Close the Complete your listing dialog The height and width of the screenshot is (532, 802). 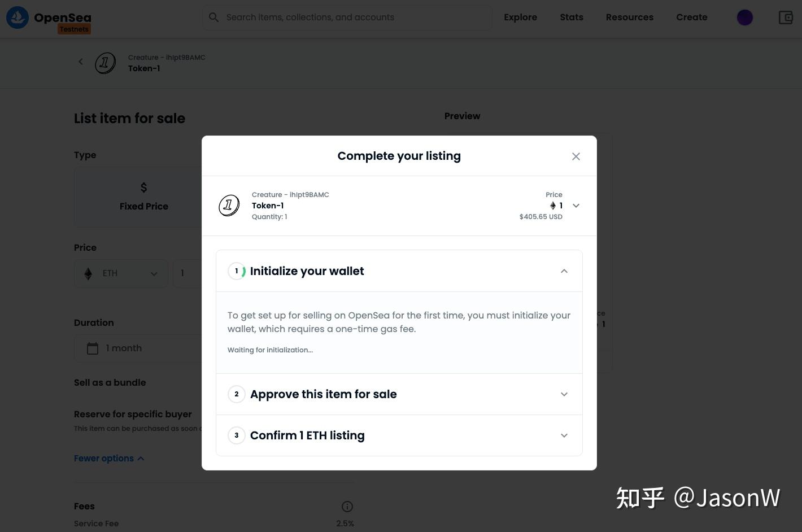(576, 156)
